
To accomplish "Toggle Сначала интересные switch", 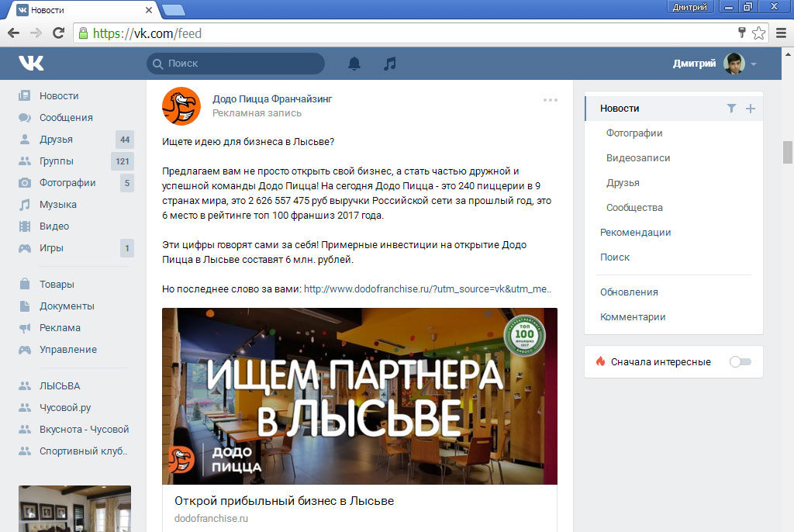I will click(740, 361).
